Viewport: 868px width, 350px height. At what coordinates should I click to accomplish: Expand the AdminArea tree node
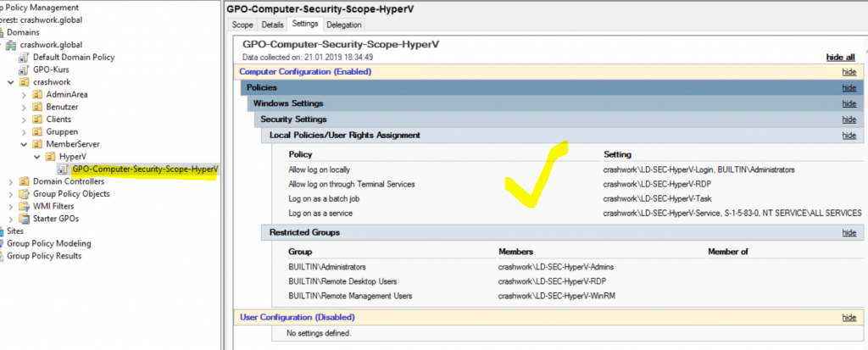coord(24,95)
